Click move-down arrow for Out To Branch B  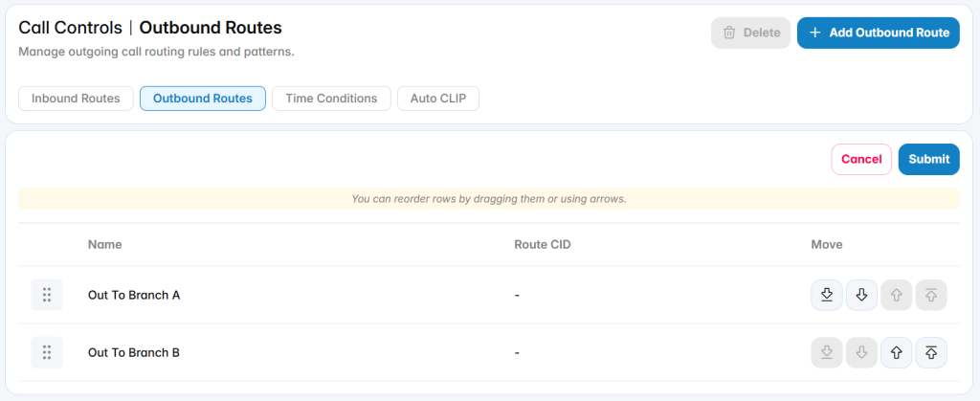click(862, 353)
